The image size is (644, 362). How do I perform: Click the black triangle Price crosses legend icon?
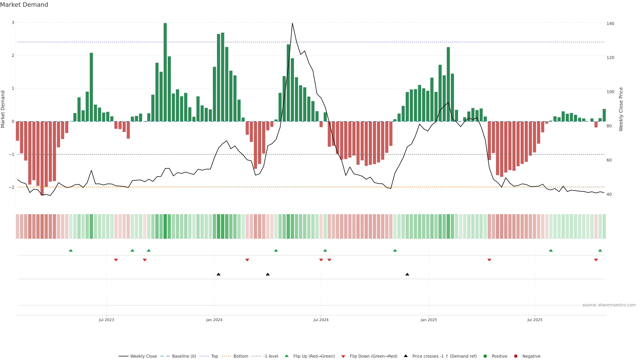click(x=406, y=356)
